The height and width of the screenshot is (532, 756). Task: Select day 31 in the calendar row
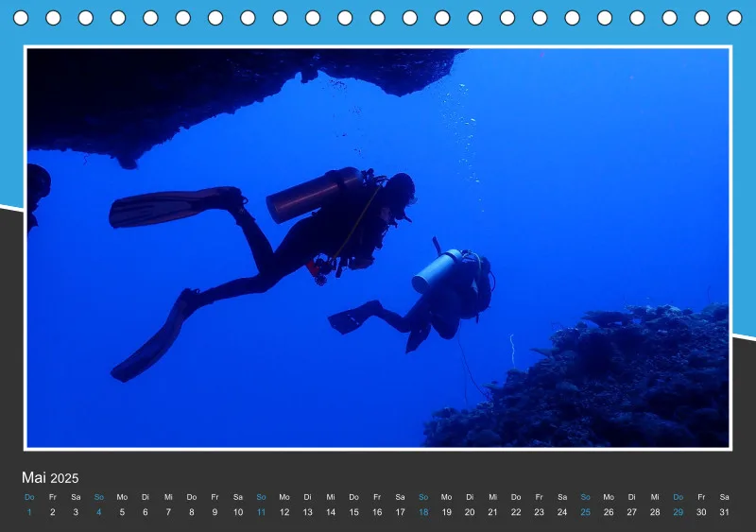[x=724, y=512]
